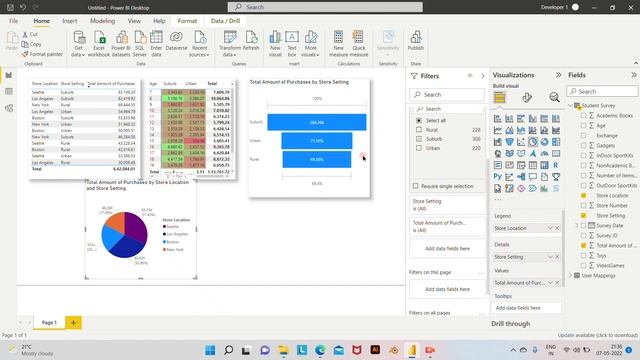The height and width of the screenshot is (360, 640).
Task: Add a new report page
Action: click(x=73, y=322)
